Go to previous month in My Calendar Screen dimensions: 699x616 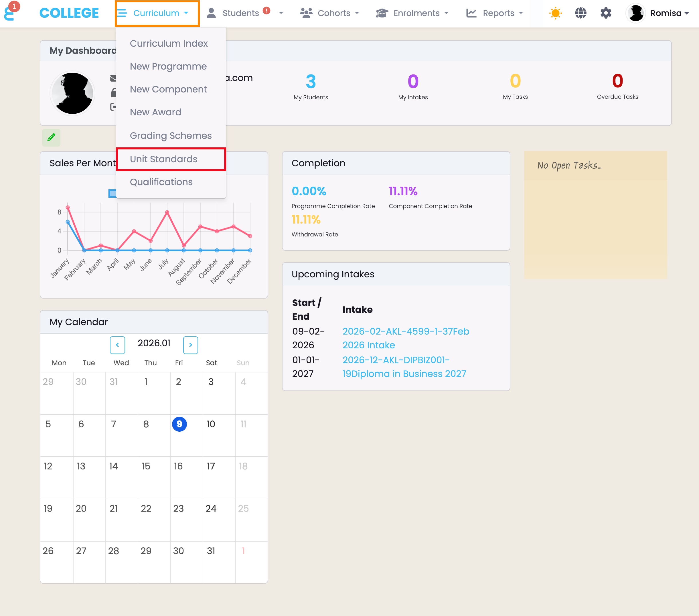click(117, 345)
